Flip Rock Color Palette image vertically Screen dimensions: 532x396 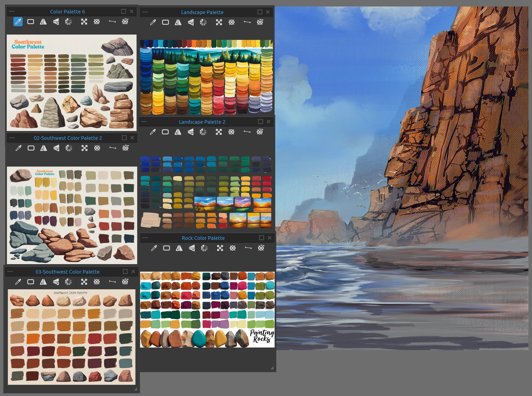(192, 248)
